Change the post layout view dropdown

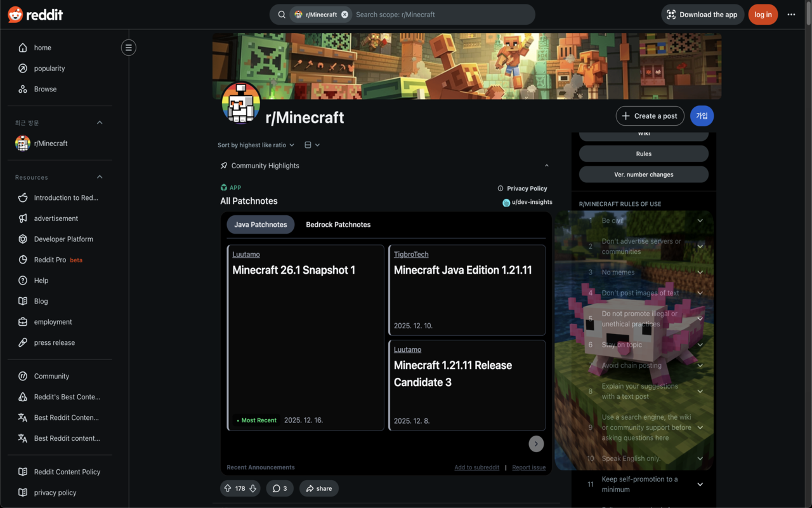[312, 145]
